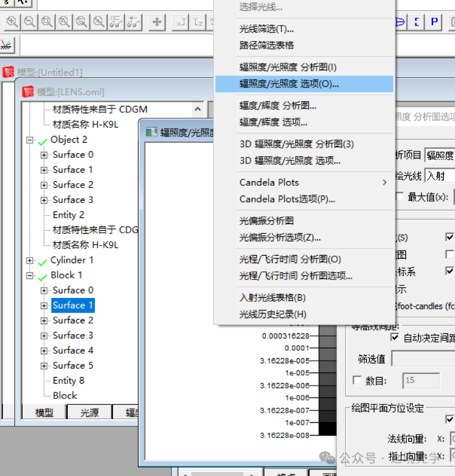This screenshot has height=476, width=455.
Task: Toggle the 最大值(x) checkbox
Action: [399, 196]
